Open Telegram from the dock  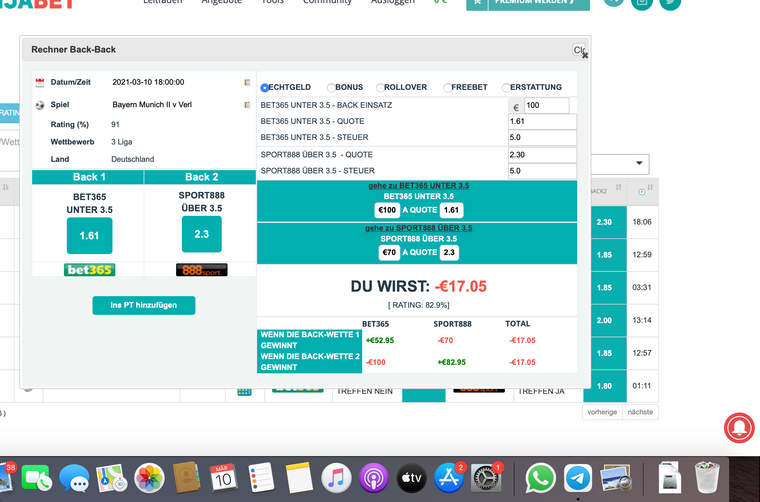[578, 479]
